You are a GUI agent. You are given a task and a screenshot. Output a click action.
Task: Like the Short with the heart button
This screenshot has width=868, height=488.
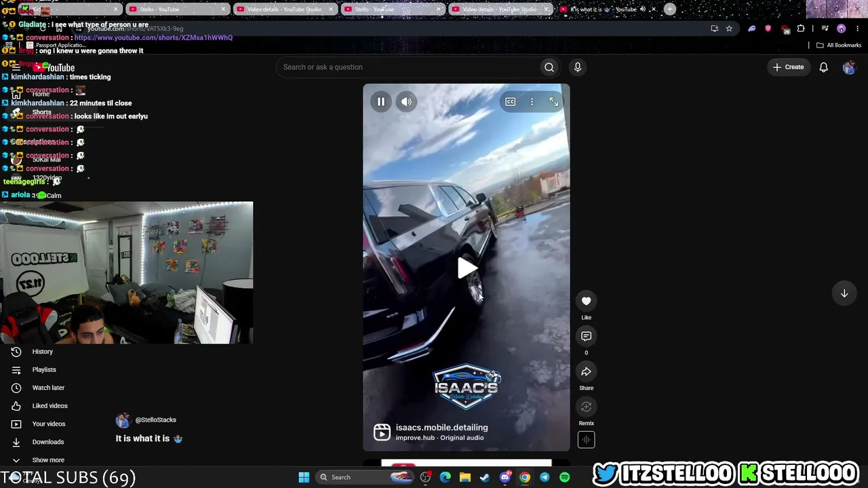click(x=586, y=301)
